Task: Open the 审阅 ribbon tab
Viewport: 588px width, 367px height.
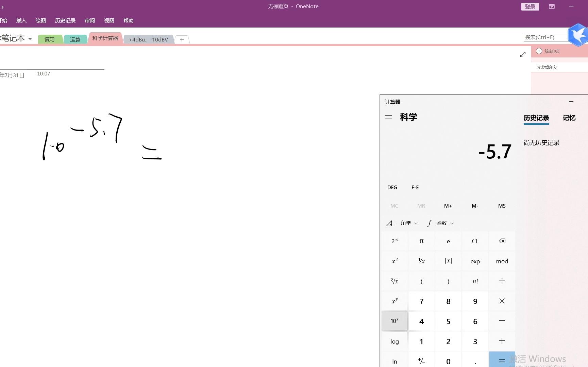Action: pyautogui.click(x=90, y=21)
